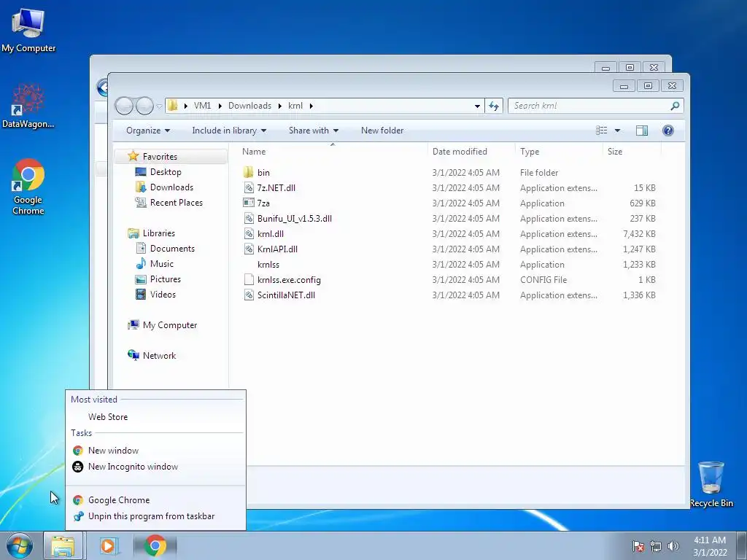The height and width of the screenshot is (560, 747).
Task: Click the Downloads breadcrumb in address bar
Action: (x=249, y=106)
